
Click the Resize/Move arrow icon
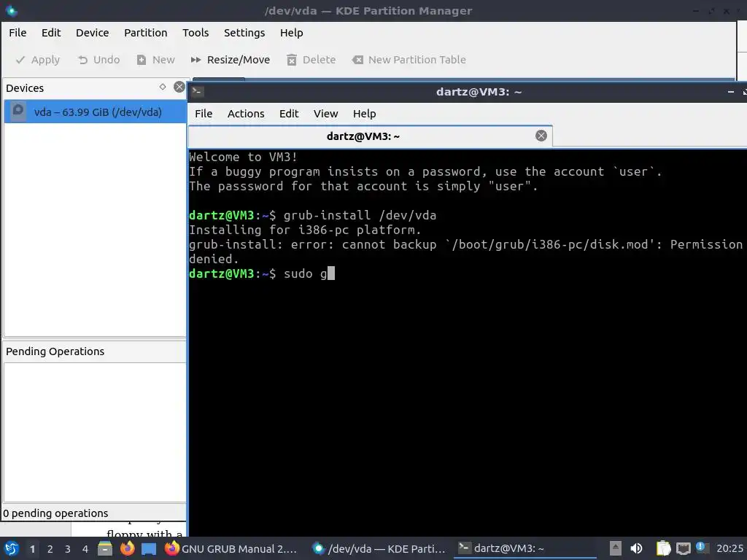tap(196, 60)
